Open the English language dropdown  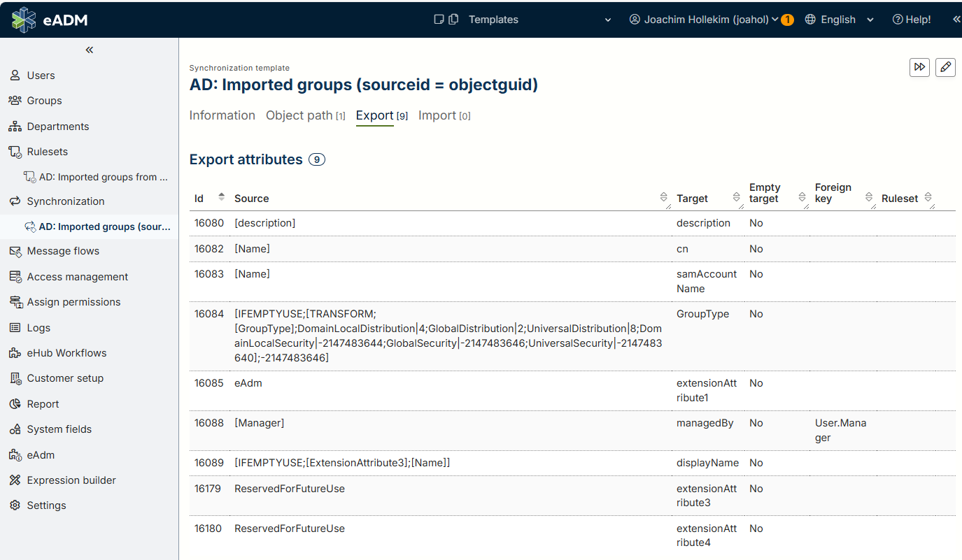coord(840,20)
